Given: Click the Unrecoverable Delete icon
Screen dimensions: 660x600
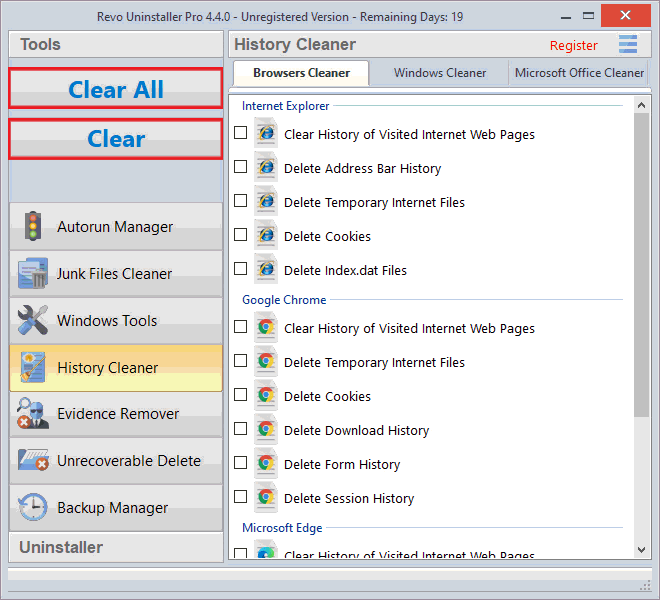Looking at the screenshot, I should 32,460.
